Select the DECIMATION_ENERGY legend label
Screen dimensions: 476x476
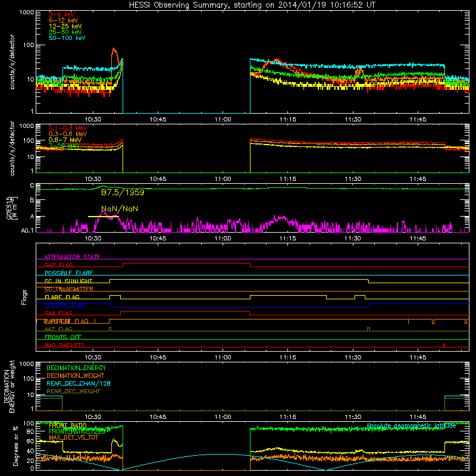click(x=76, y=368)
